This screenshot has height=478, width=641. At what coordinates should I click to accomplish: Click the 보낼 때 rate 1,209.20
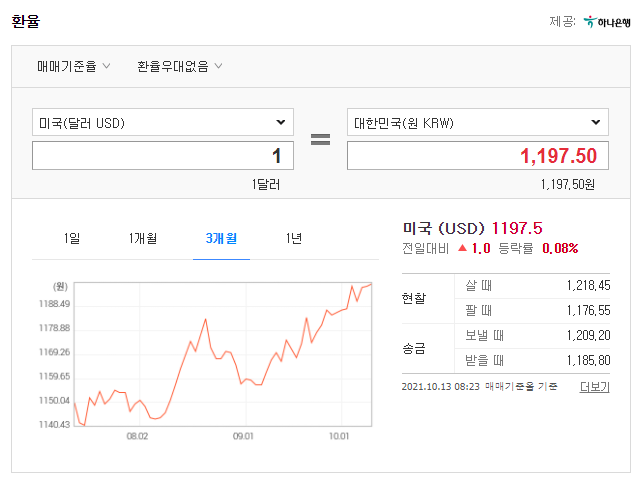tap(588, 335)
